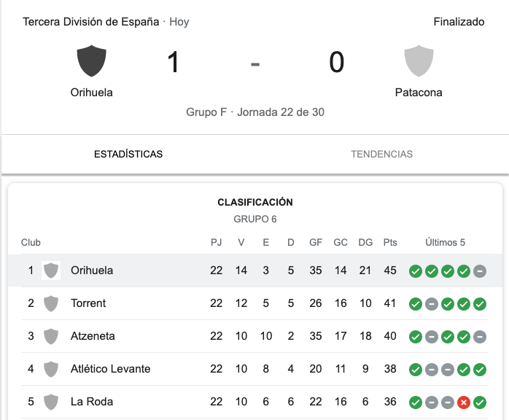Click the shield icon beside Torrent
The image size is (509, 420).
pyautogui.click(x=51, y=303)
